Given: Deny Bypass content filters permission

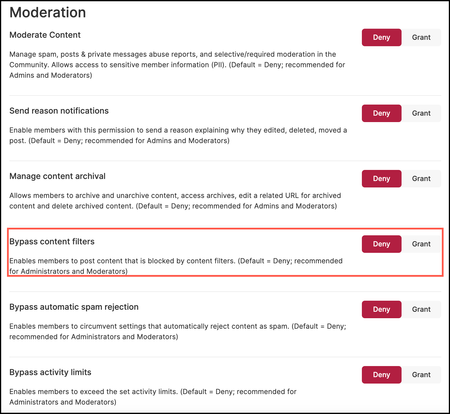Looking at the screenshot, I should click(381, 244).
